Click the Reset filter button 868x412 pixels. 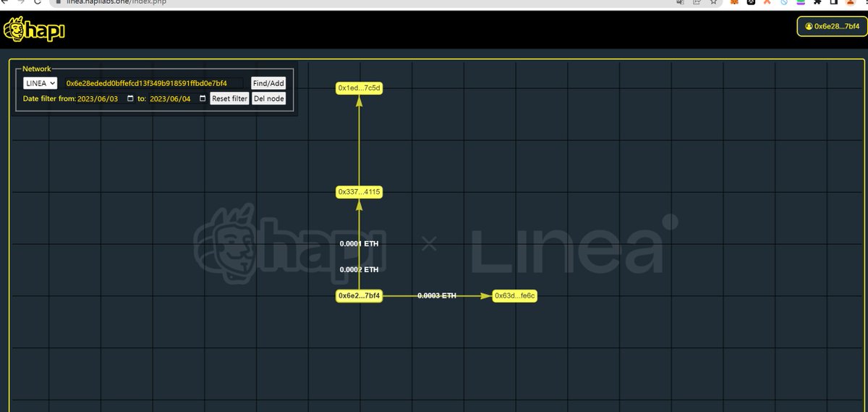tap(229, 98)
